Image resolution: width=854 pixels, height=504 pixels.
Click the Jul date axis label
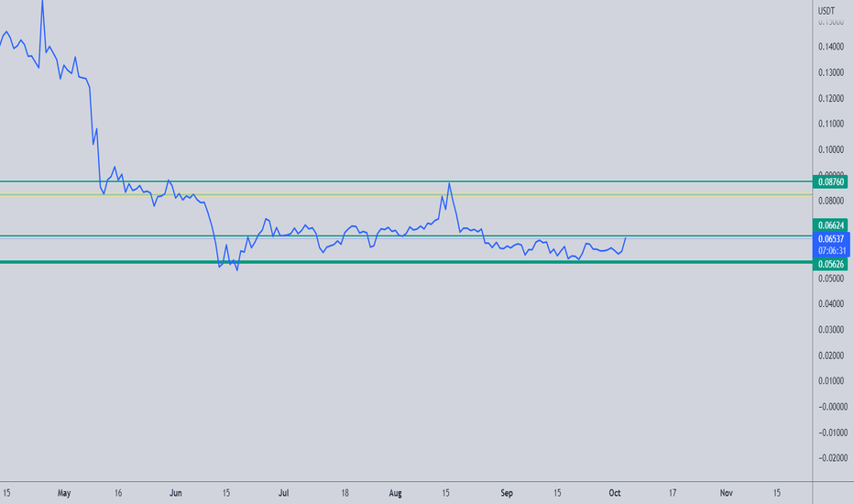pos(283,493)
